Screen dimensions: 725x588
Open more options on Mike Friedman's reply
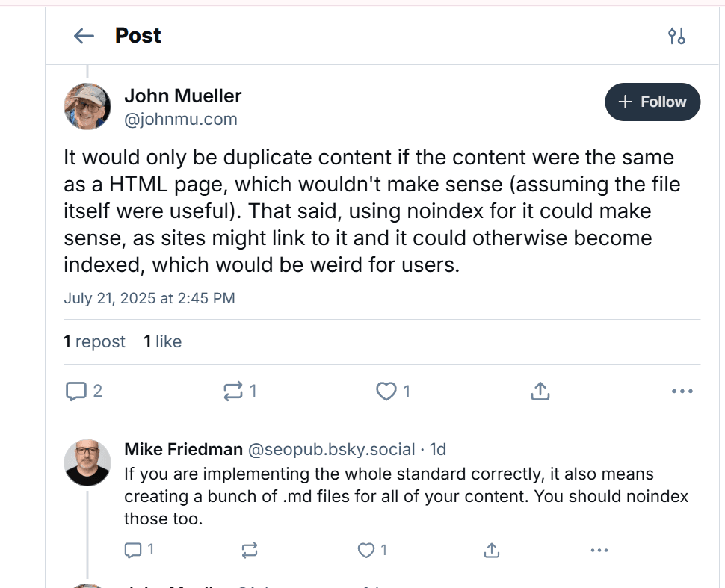(x=599, y=551)
